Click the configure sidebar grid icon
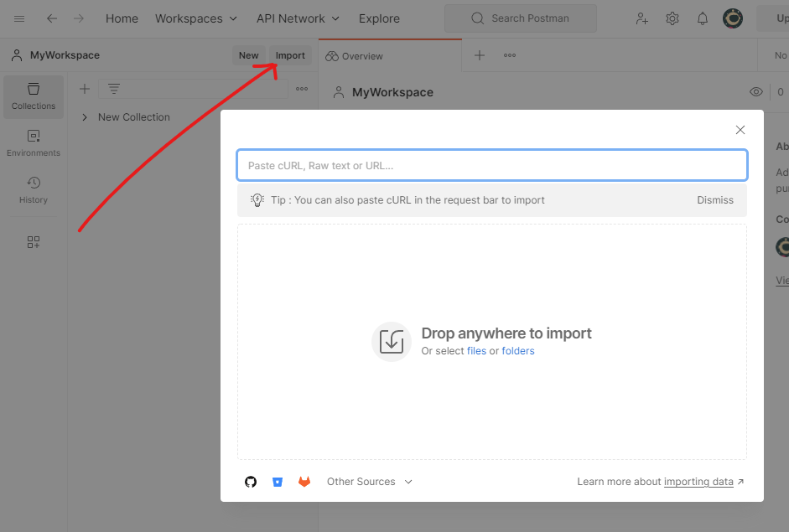Viewport: 789px width, 532px height. [x=34, y=242]
